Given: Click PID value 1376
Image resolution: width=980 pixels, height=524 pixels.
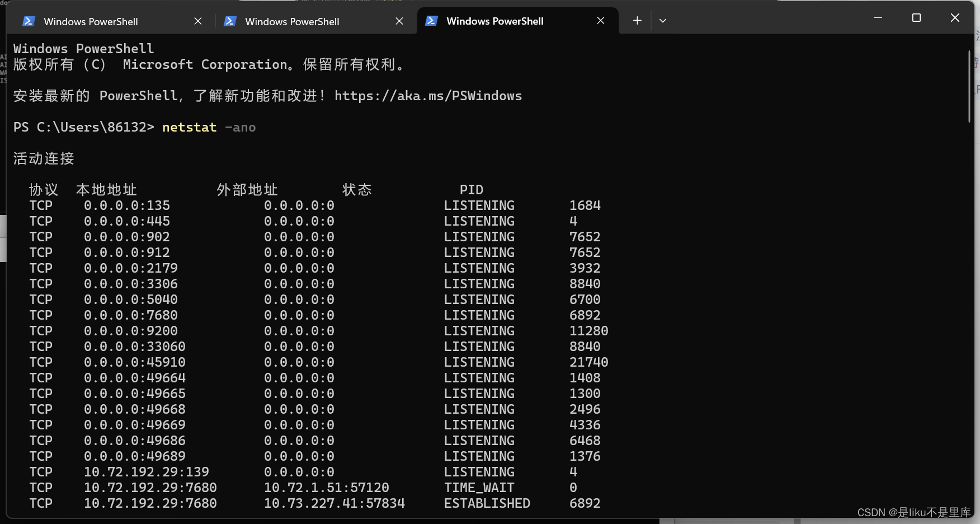Looking at the screenshot, I should coord(585,457).
